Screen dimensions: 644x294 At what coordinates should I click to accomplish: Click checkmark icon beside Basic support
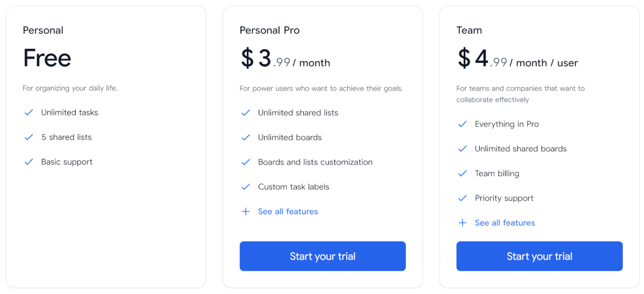click(x=29, y=162)
